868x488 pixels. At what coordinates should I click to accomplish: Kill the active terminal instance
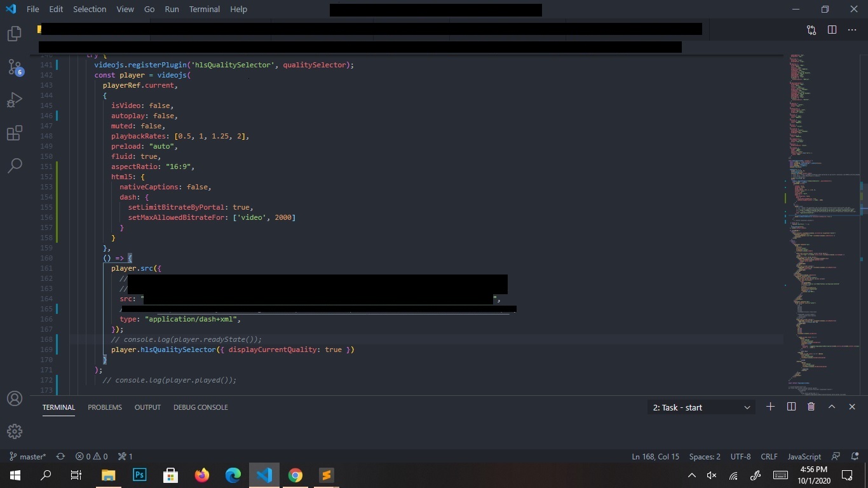click(811, 407)
